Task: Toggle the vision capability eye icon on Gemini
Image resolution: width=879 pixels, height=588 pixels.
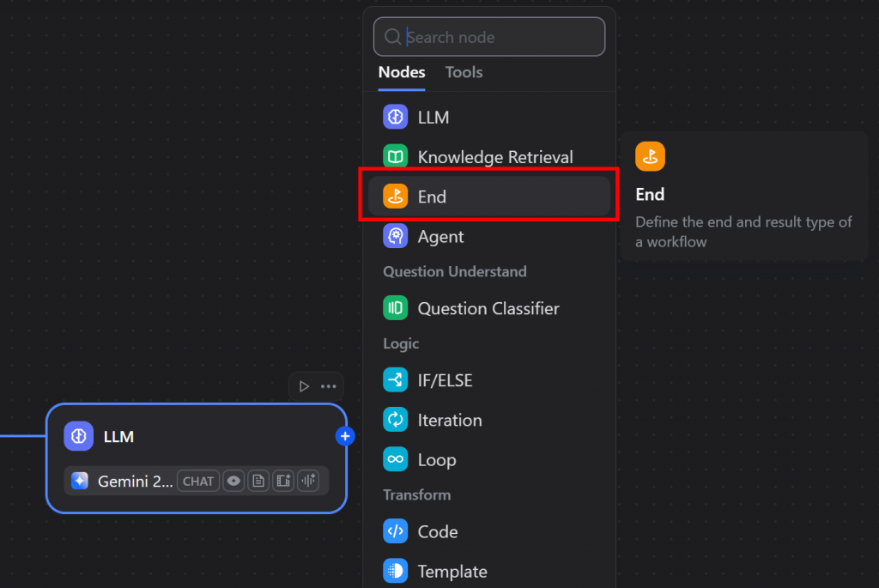Action: tap(233, 481)
